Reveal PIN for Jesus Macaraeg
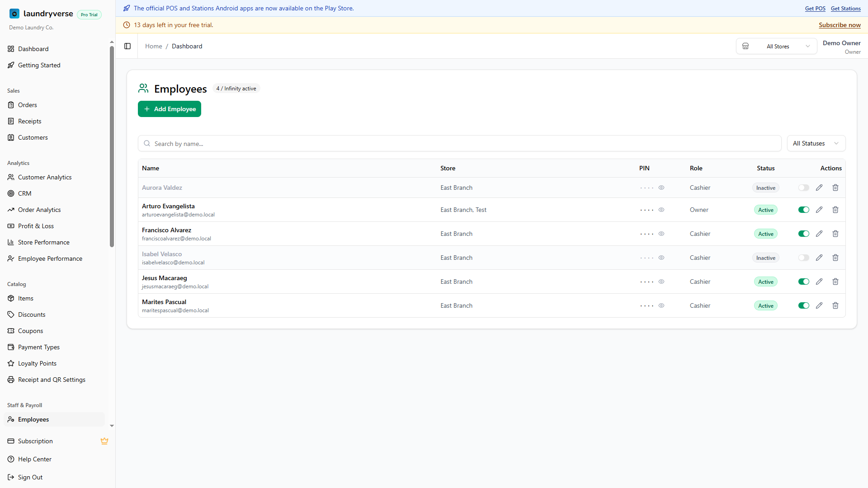This screenshot has width=868, height=488. [661, 282]
